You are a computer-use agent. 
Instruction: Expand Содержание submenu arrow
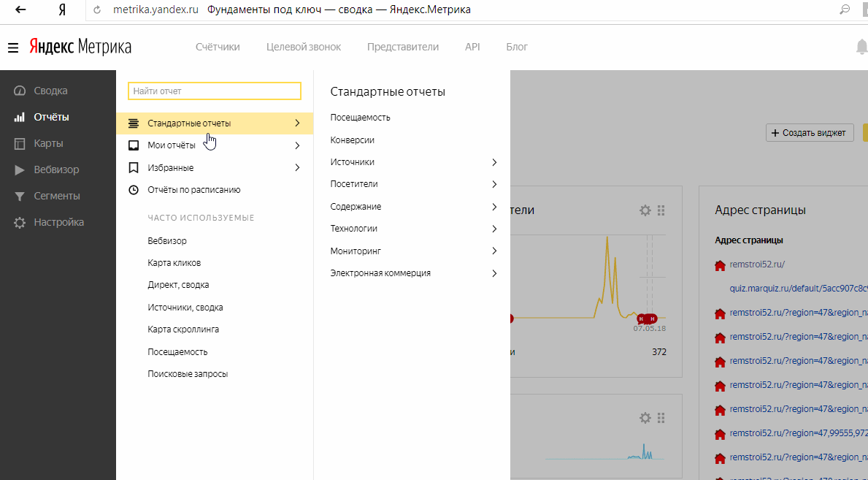point(494,207)
